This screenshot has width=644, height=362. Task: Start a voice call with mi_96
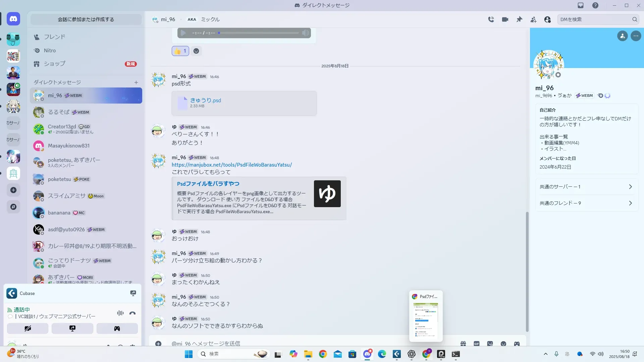pos(491,19)
